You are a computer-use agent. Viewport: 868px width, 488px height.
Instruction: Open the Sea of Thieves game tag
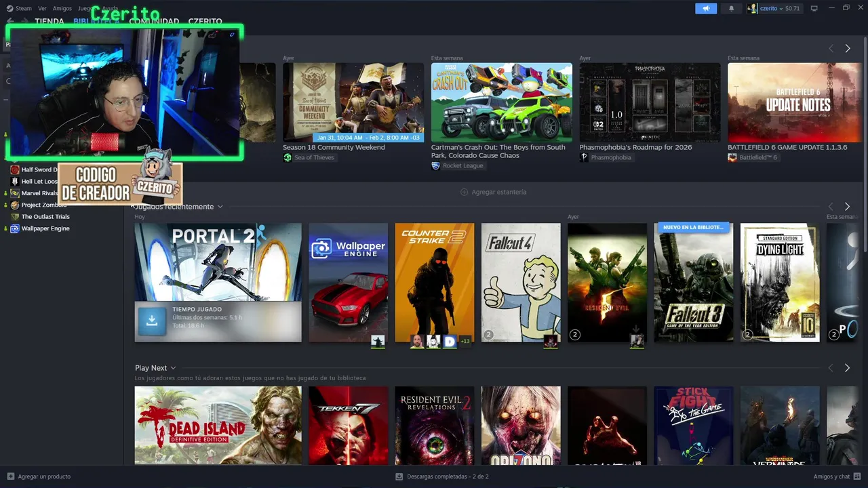[309, 157]
